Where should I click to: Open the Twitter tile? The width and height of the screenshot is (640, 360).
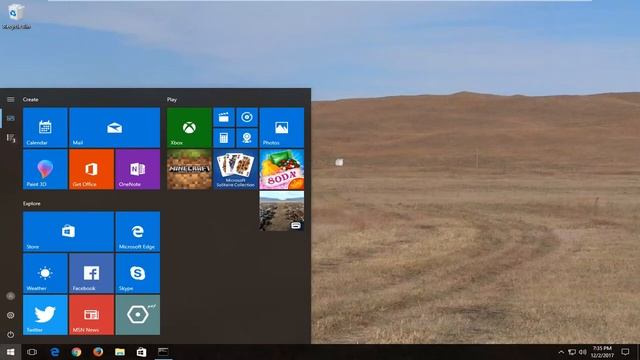coord(45,315)
